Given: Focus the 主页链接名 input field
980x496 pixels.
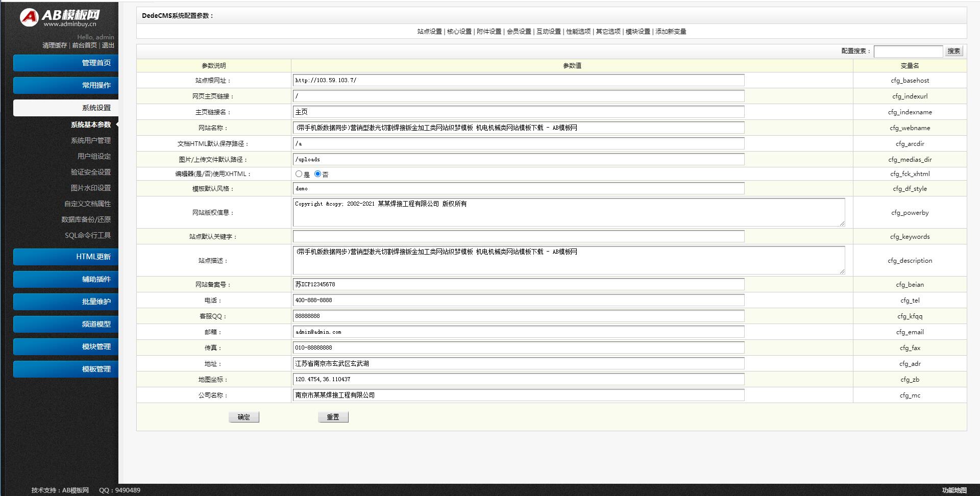Looking at the screenshot, I should pos(519,112).
